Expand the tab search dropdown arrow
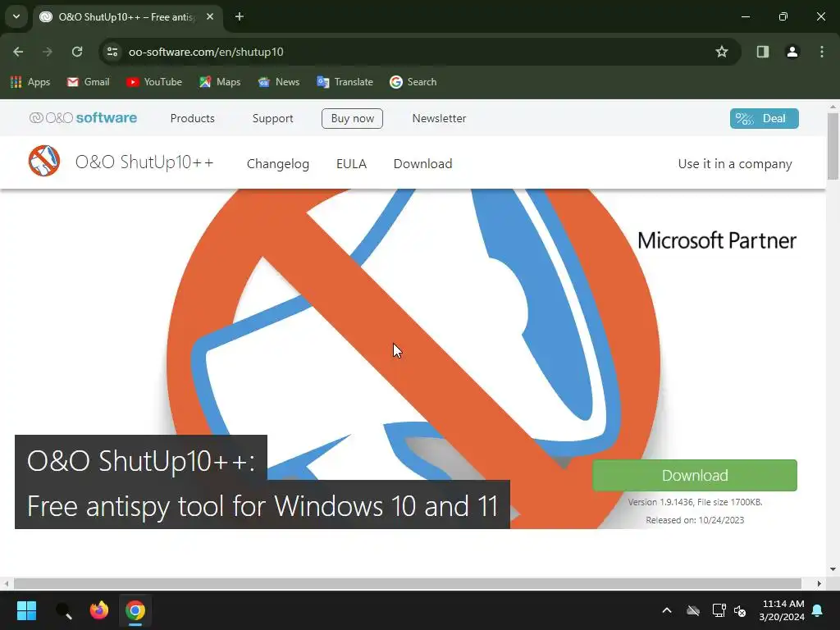Screen dimensions: 840x630 pos(16,16)
